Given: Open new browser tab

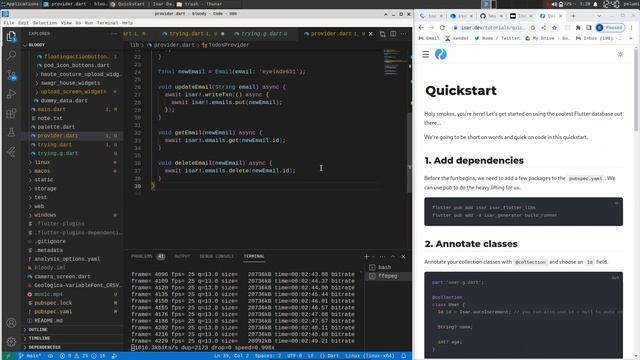Looking at the screenshot, I should pos(573,16).
